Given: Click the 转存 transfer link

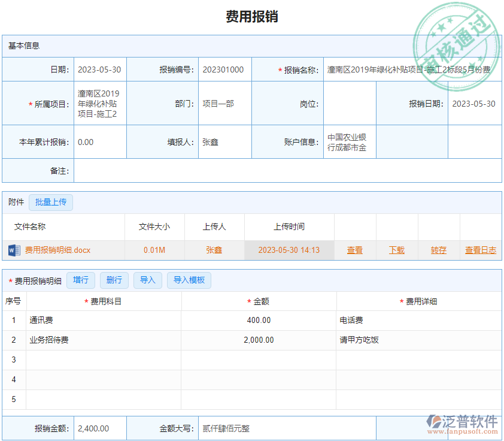Looking at the screenshot, I should [x=438, y=250].
